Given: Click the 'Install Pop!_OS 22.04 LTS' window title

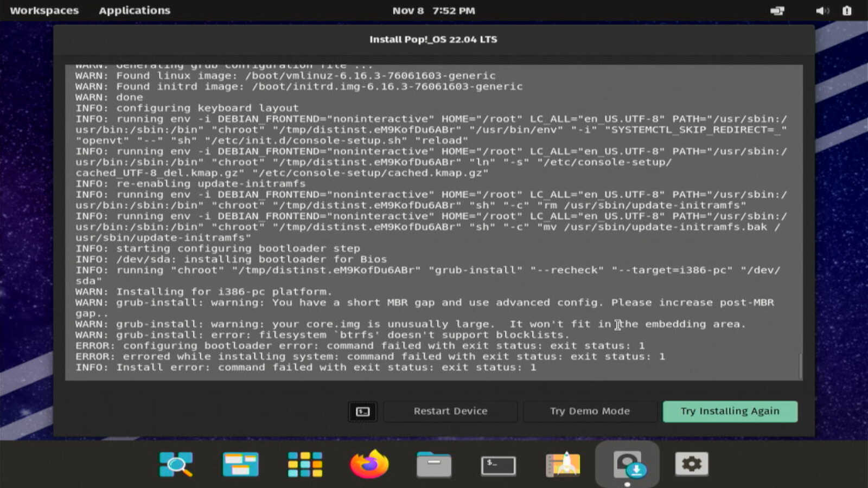Looking at the screenshot, I should [x=433, y=39].
